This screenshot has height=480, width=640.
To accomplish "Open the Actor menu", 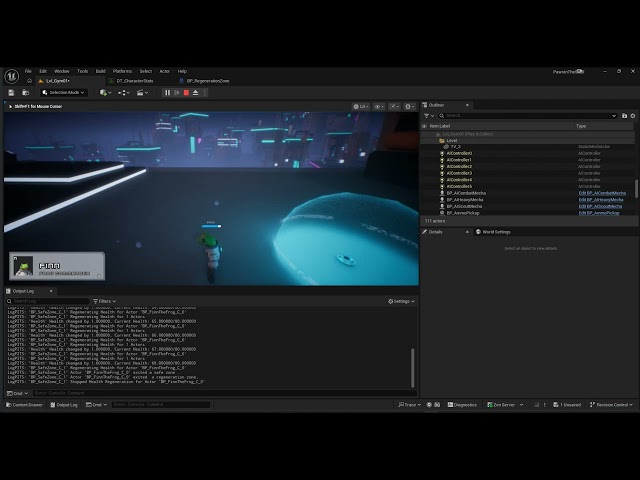I will tap(164, 71).
